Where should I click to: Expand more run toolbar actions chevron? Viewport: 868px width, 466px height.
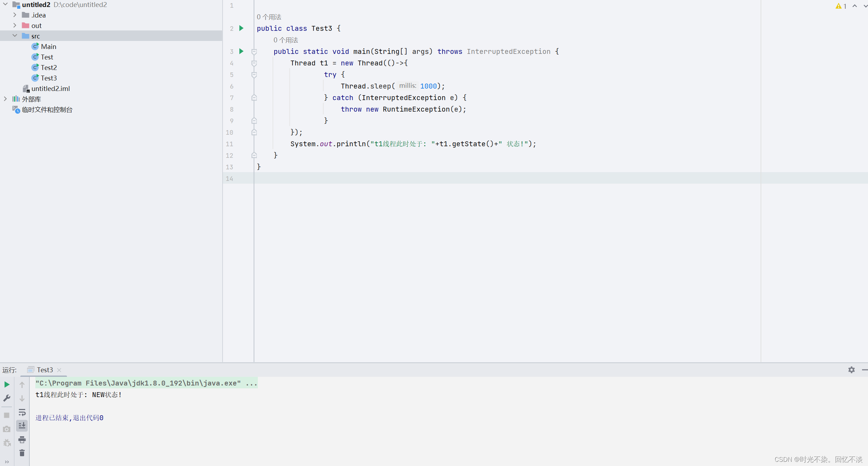pos(7,462)
